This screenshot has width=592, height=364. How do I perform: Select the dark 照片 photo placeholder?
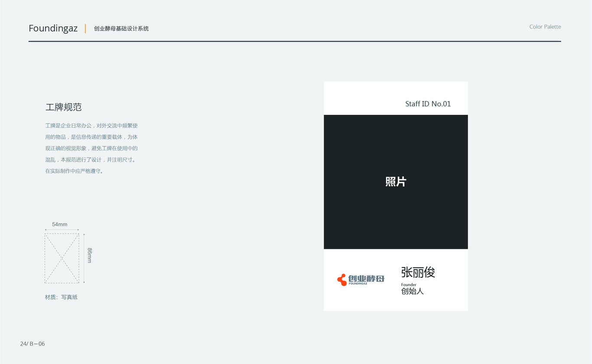pos(396,182)
